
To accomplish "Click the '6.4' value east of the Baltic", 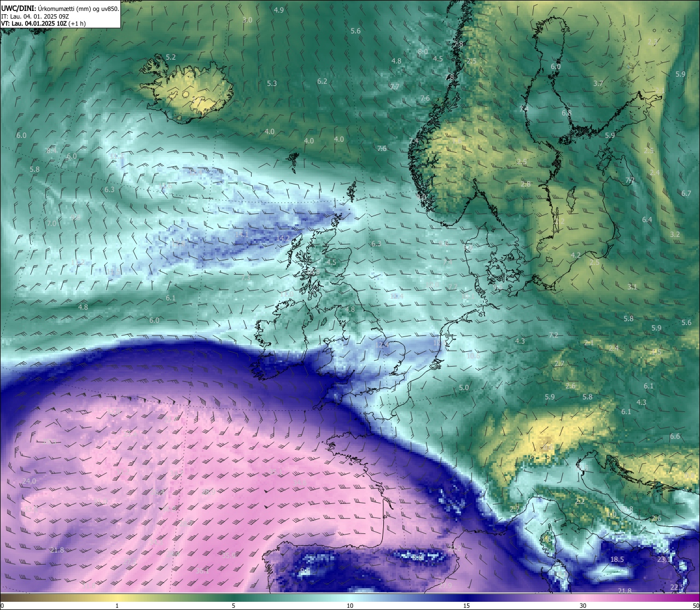I will pos(647,219).
